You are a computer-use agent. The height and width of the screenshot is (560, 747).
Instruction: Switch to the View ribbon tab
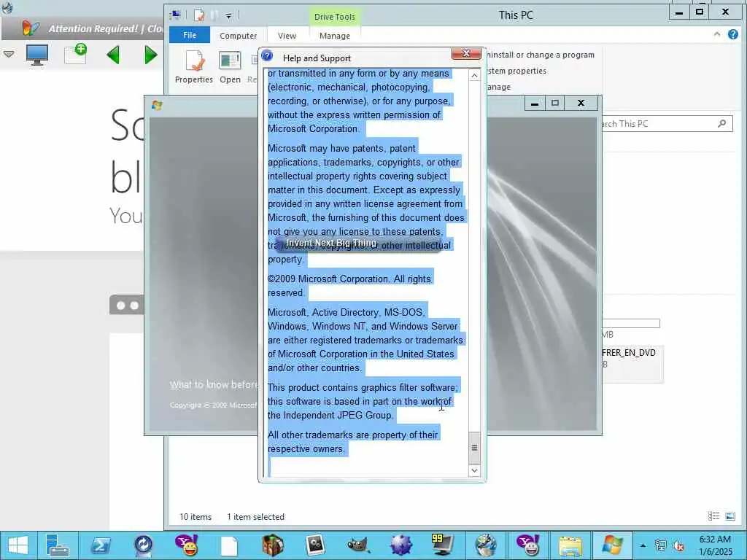(287, 36)
